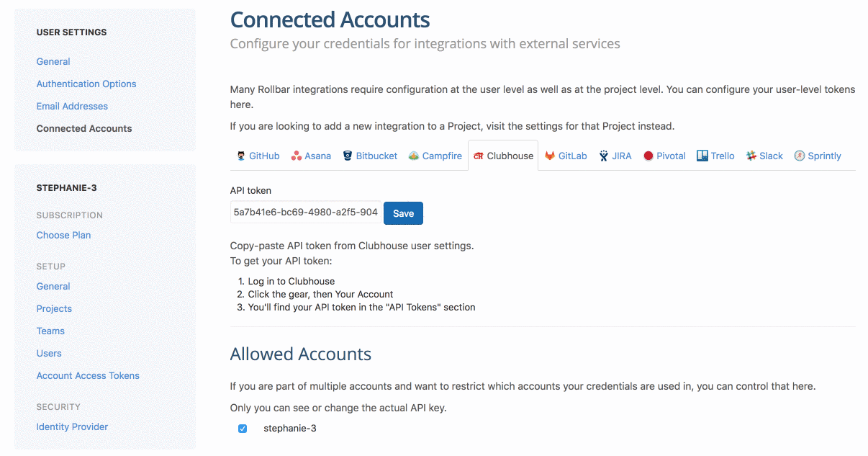Image resolution: width=868 pixels, height=456 pixels.
Task: Click the GitHub octocat icon
Action: (x=241, y=156)
